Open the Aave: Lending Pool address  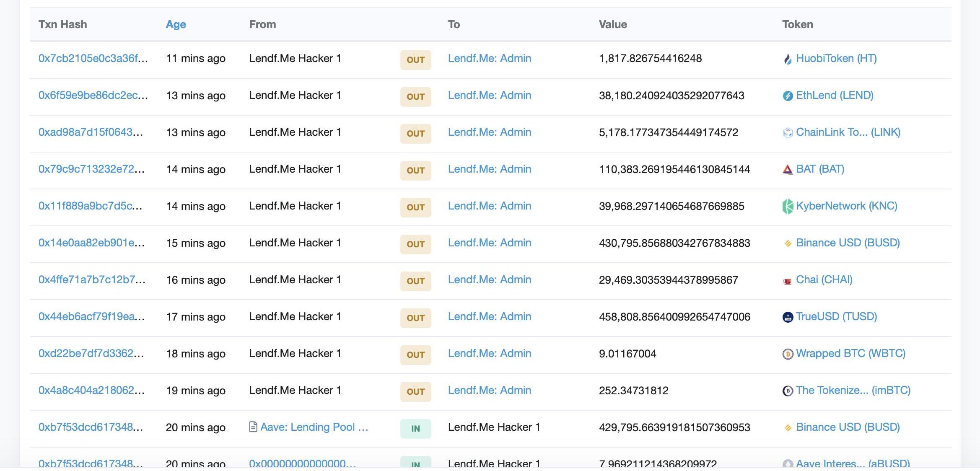[314, 427]
